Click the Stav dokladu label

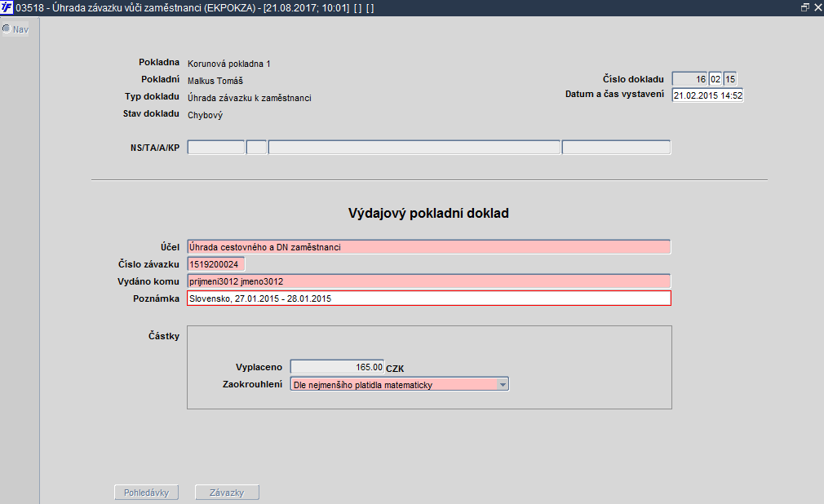coord(152,113)
